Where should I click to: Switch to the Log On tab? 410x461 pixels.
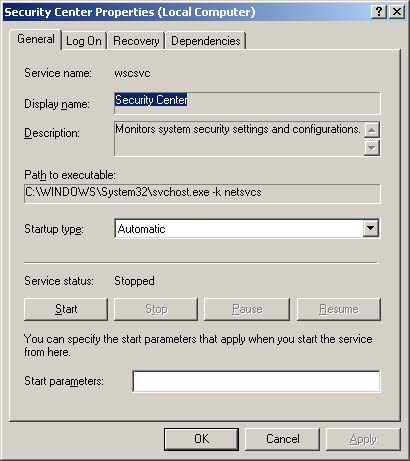[84, 41]
